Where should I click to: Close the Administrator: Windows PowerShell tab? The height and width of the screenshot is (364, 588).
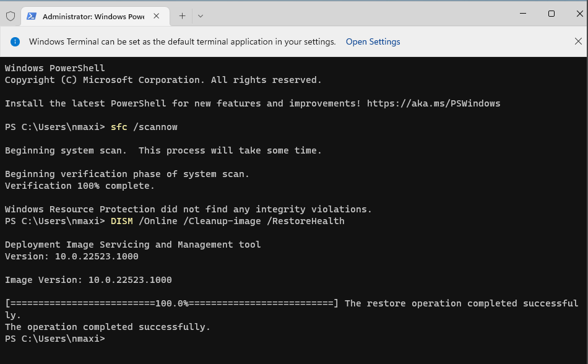pyautogui.click(x=157, y=16)
